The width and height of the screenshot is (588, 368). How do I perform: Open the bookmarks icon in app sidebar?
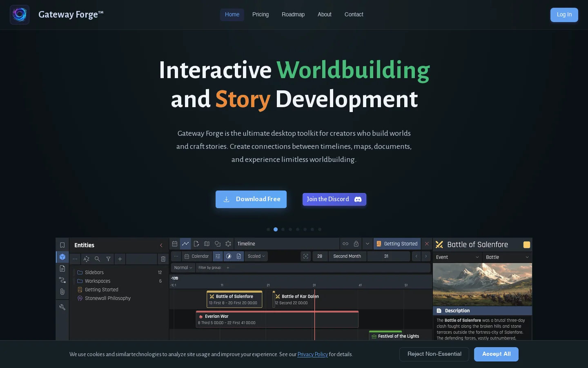(62, 245)
